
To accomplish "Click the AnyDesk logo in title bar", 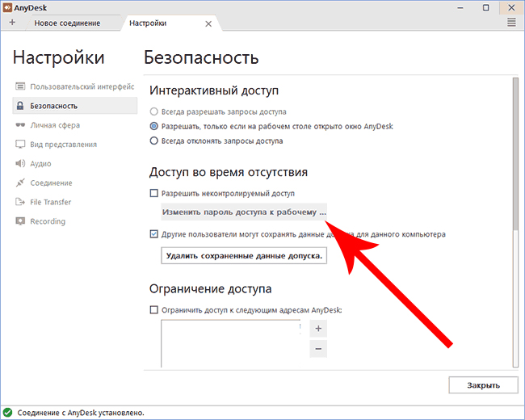I will click(x=7, y=7).
